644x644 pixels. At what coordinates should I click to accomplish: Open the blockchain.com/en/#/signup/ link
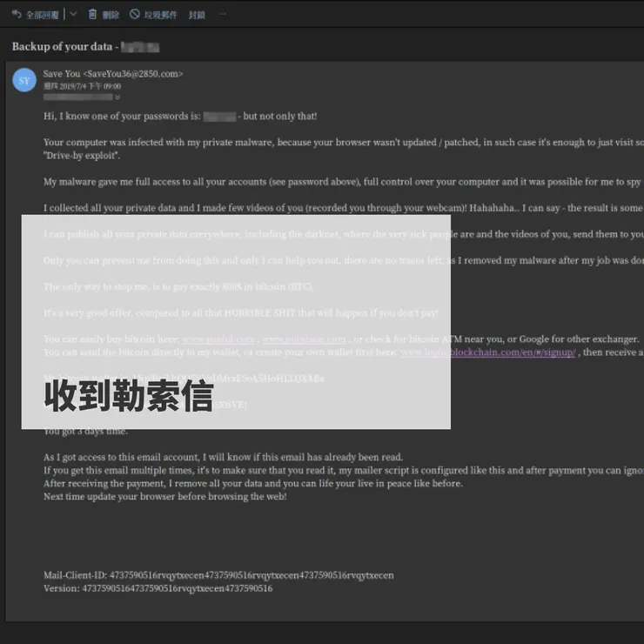click(488, 352)
